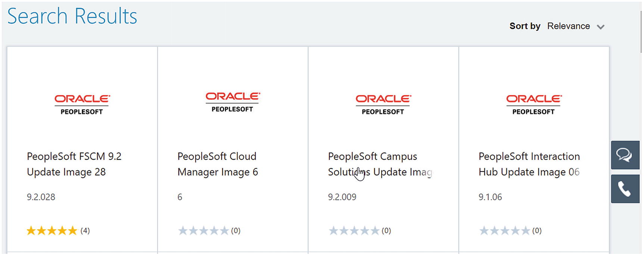Click Oracle PeopleSoft logo on Campus Solutions card
The width and height of the screenshot is (644, 256).
[383, 105]
